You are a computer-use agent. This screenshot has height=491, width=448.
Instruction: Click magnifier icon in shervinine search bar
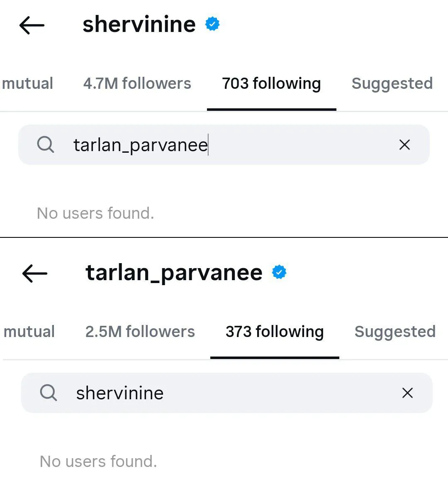(49, 392)
